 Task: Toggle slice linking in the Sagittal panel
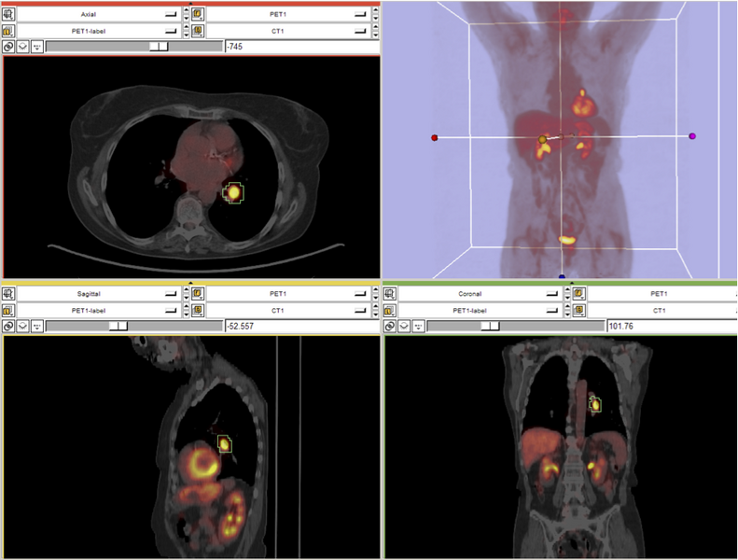pos(8,326)
